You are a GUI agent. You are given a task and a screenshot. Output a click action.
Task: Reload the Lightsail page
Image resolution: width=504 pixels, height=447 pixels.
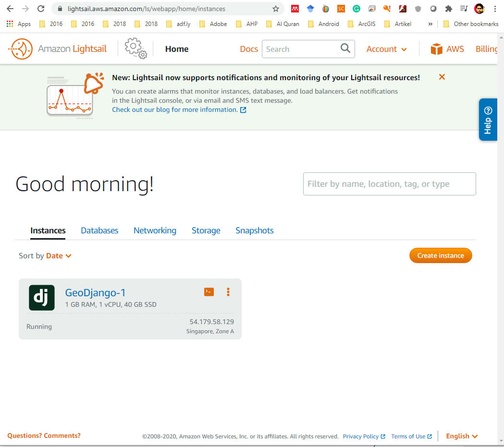point(41,9)
